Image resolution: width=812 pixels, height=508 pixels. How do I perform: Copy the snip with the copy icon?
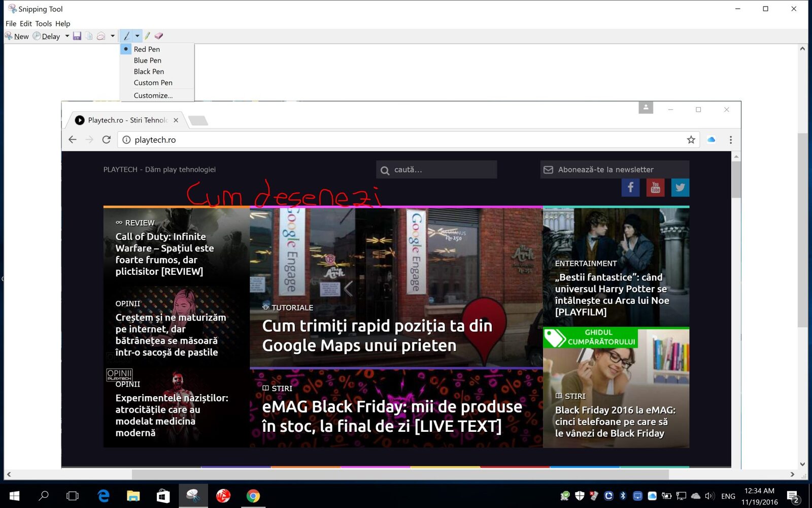pos(89,36)
